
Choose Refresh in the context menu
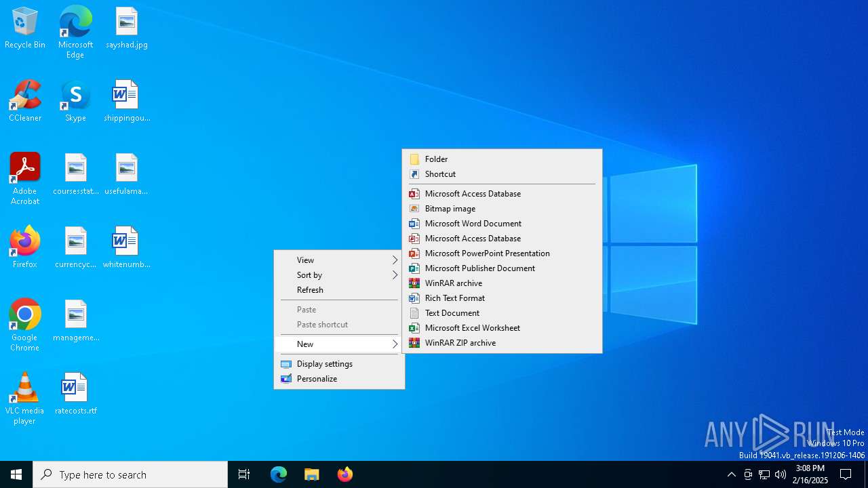(x=339, y=290)
